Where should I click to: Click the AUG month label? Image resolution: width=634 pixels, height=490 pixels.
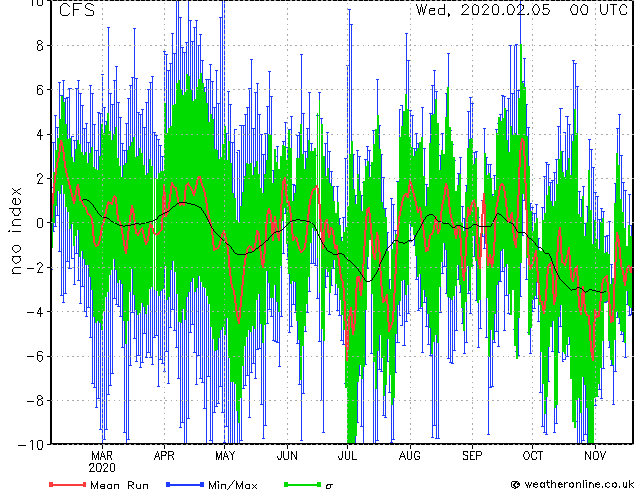(x=410, y=456)
